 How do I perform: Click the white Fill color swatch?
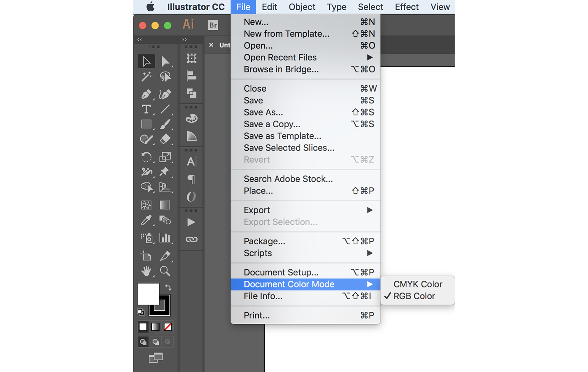(147, 293)
